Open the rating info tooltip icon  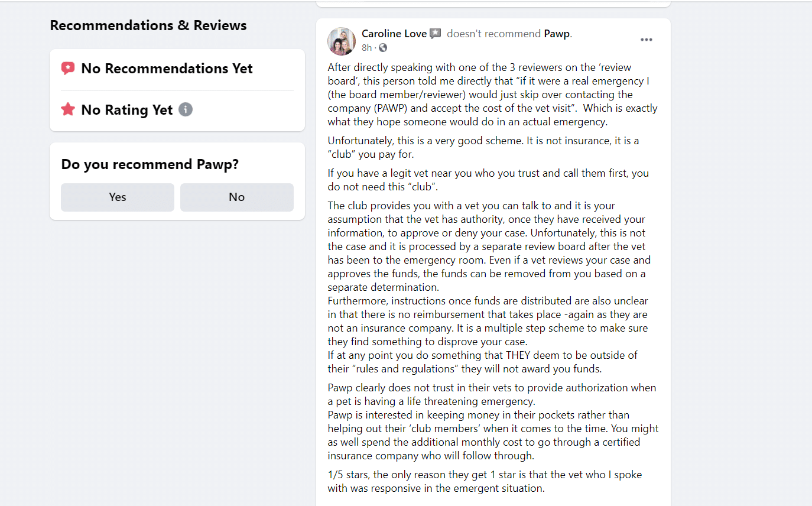(185, 109)
